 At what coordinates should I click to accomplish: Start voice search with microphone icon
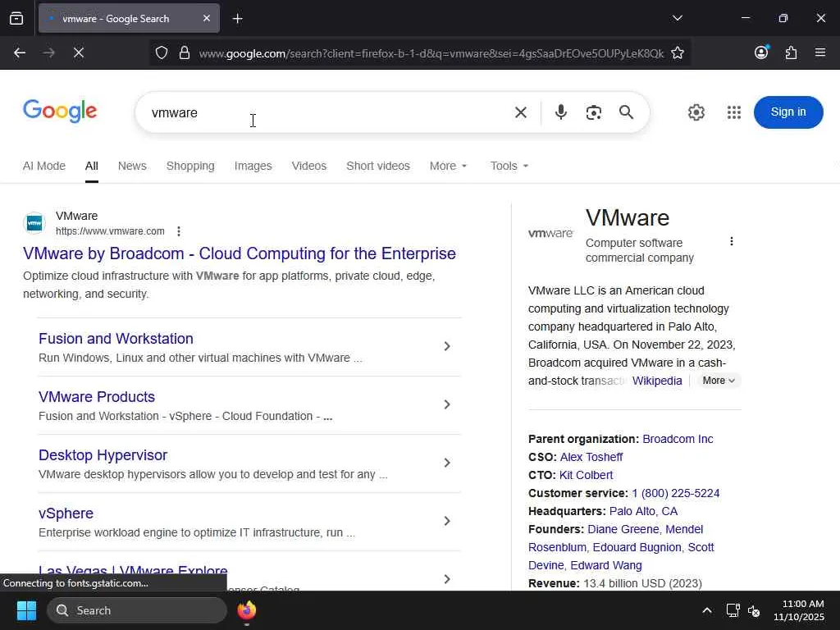pyautogui.click(x=561, y=112)
